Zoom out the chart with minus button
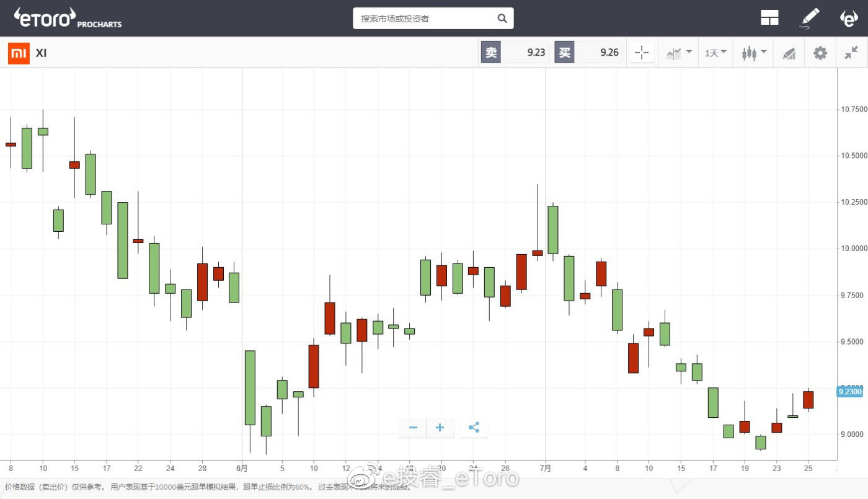 click(413, 428)
